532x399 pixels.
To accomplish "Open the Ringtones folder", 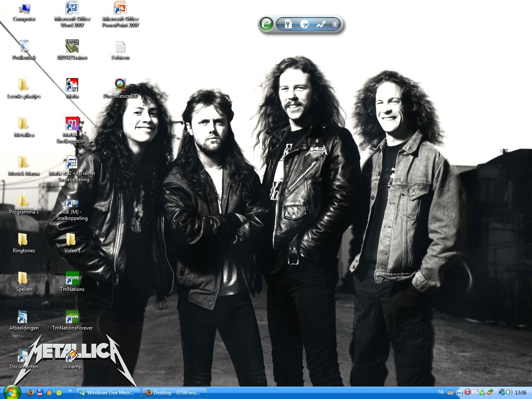I will pos(24,244).
